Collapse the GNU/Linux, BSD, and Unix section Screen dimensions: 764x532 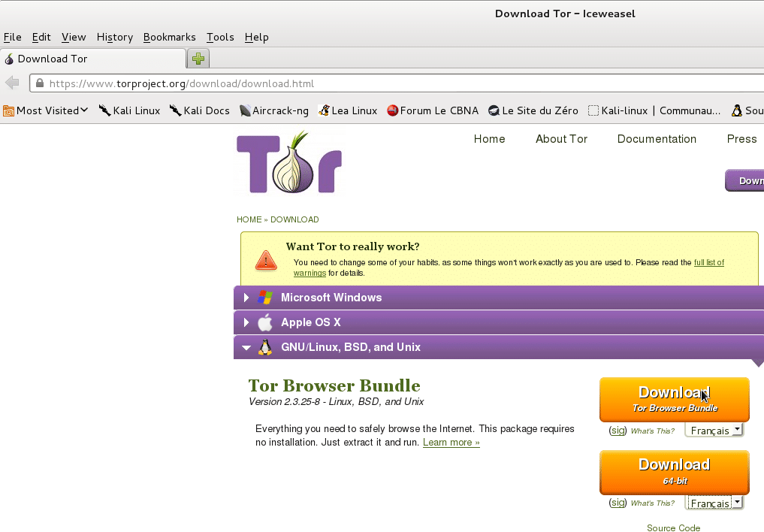click(x=499, y=347)
